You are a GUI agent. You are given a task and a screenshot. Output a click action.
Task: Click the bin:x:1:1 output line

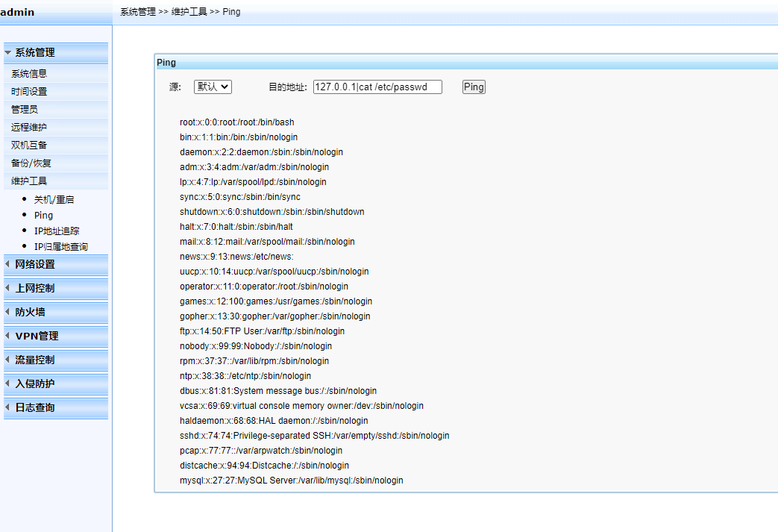[x=239, y=137]
